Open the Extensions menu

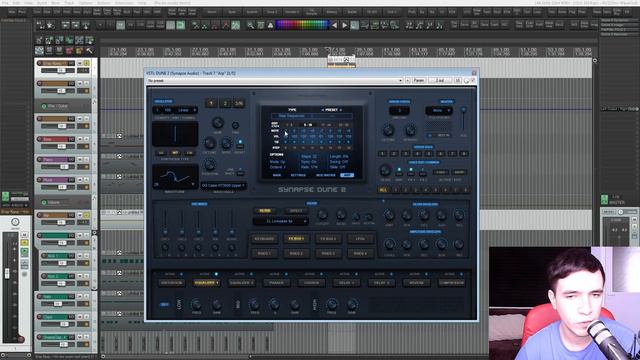(x=124, y=2)
